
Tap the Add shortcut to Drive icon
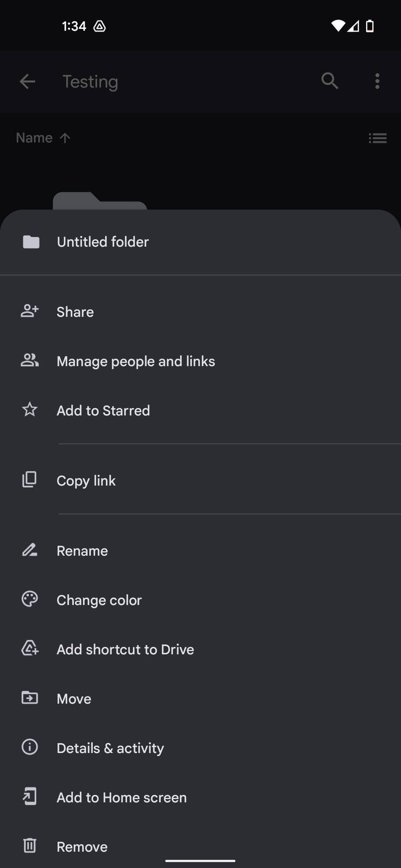tap(30, 649)
